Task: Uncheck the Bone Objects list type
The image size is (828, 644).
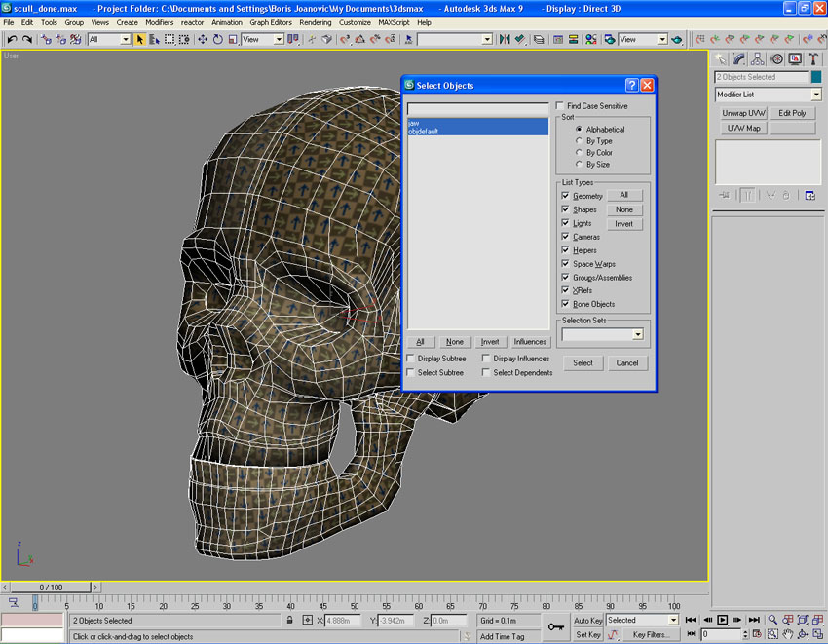Action: coord(566,304)
